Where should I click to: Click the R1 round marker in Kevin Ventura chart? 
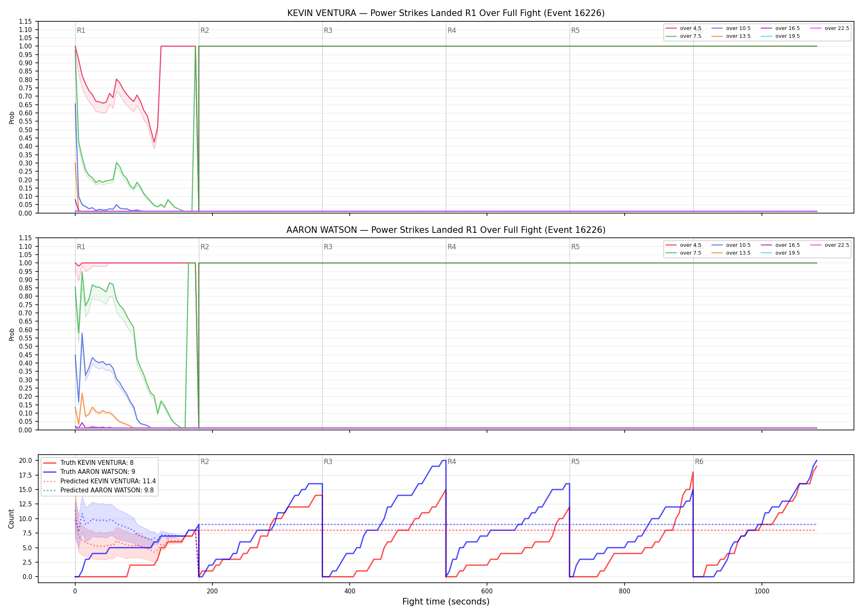(x=81, y=30)
